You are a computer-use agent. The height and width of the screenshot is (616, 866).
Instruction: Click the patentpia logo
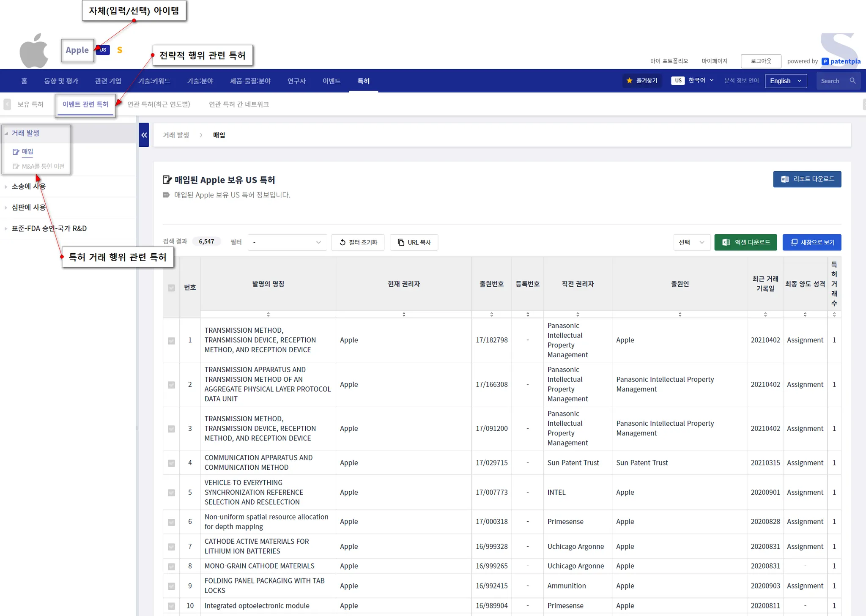841,61
